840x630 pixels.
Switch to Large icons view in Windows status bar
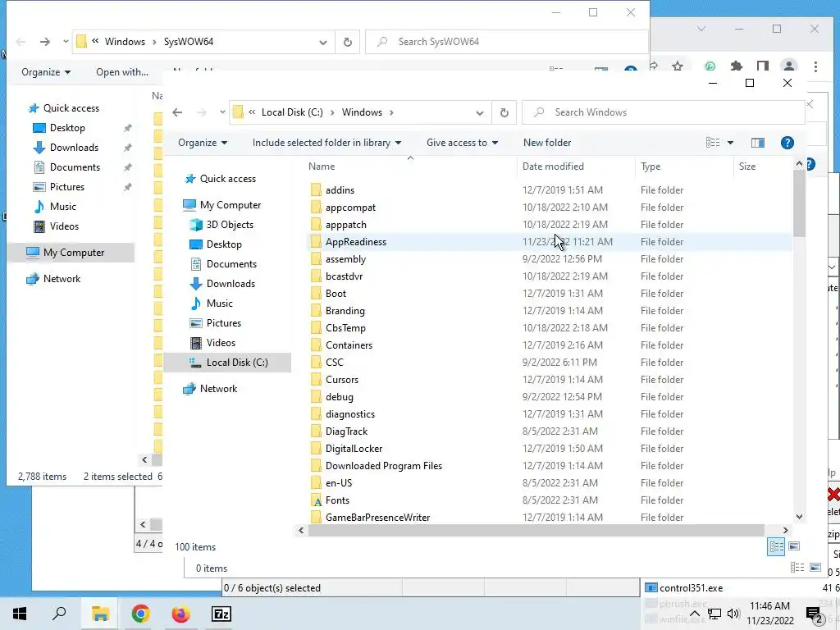tap(794, 546)
